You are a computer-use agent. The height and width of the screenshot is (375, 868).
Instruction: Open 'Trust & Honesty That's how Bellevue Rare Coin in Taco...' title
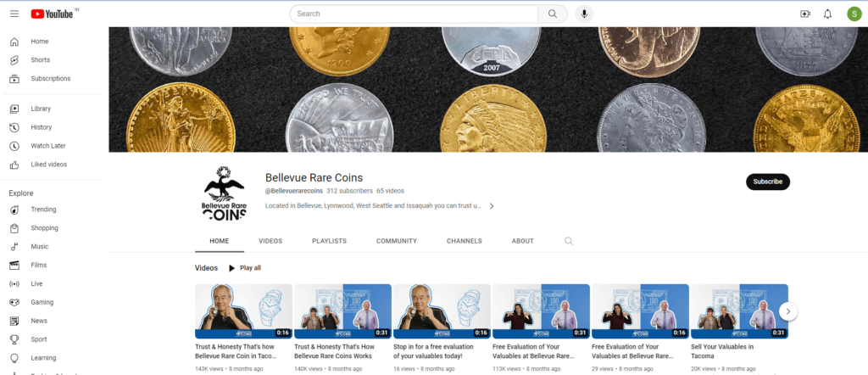[x=236, y=351]
